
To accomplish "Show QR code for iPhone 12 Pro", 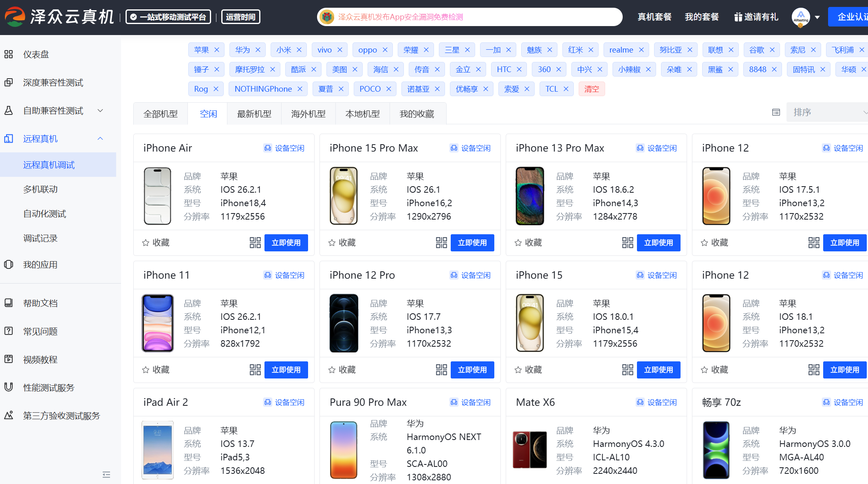I will pyautogui.click(x=441, y=370).
